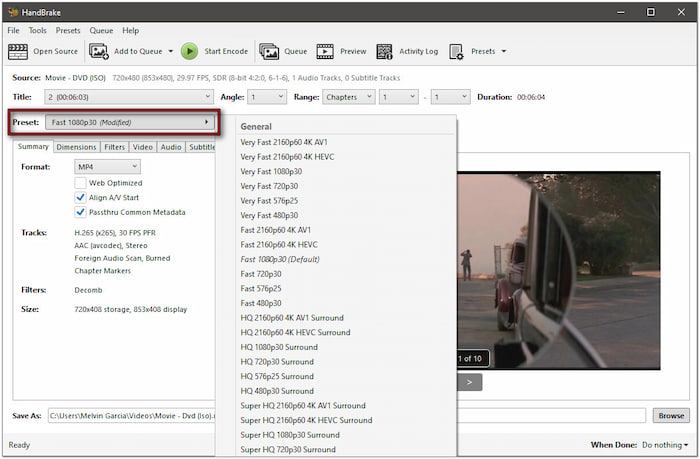Click the video preview thumbnail image

(558, 271)
